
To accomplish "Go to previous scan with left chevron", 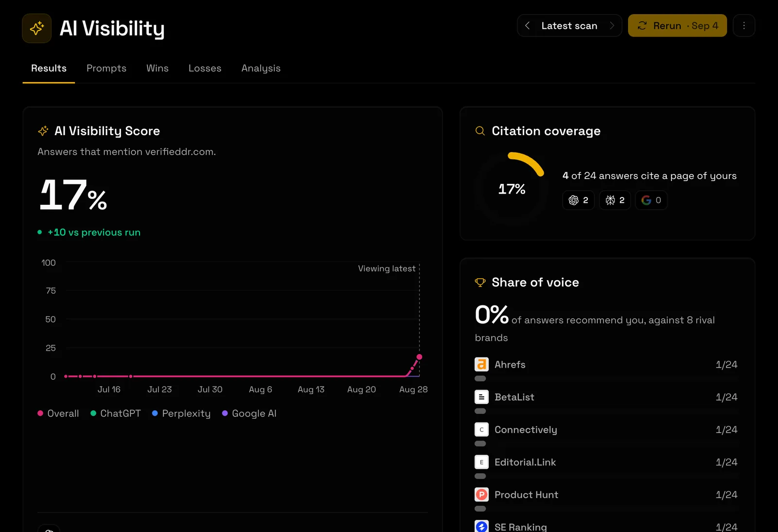I will [x=528, y=25].
